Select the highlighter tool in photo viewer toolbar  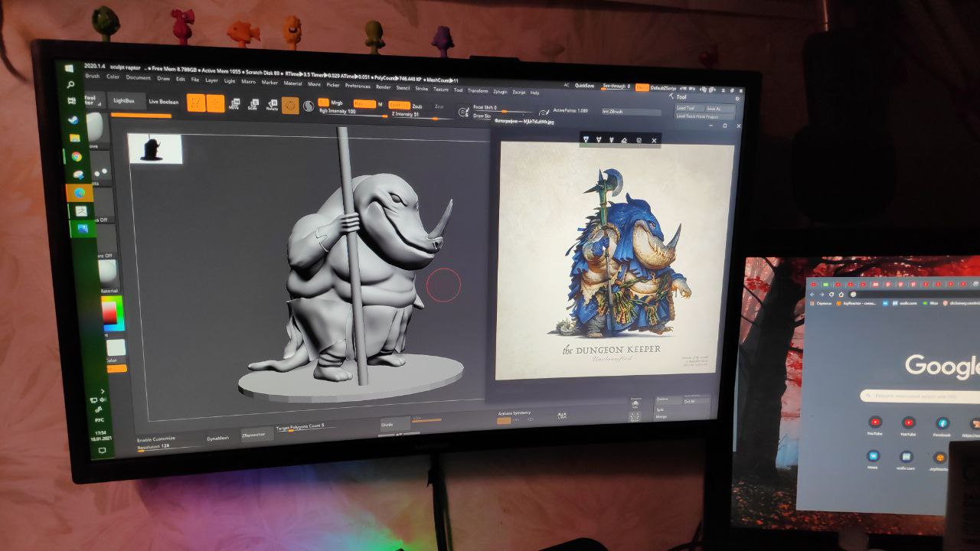point(611,140)
